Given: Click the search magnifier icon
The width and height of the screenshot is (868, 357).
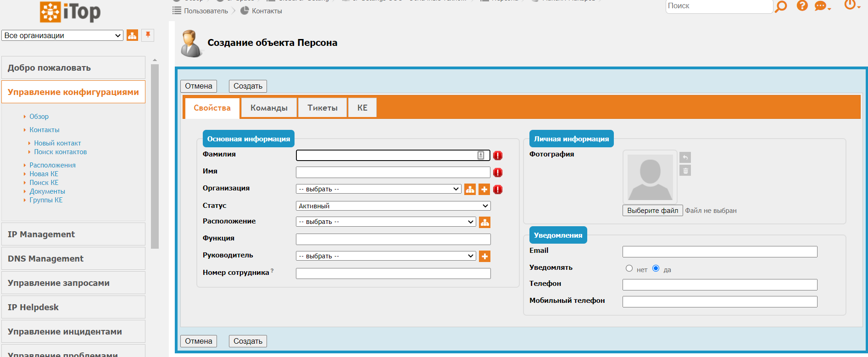Looking at the screenshot, I should pos(781,6).
